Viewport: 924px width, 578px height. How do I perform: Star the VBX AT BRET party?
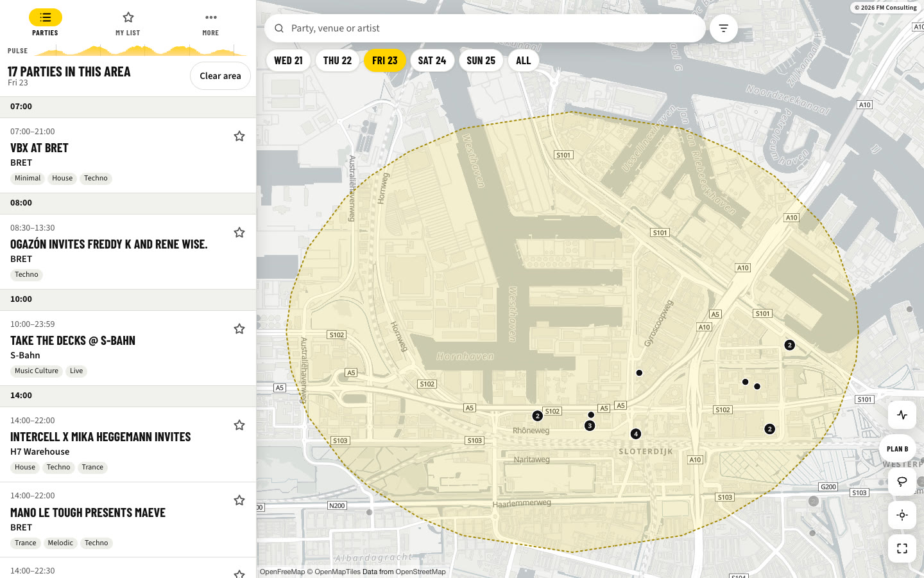tap(239, 136)
